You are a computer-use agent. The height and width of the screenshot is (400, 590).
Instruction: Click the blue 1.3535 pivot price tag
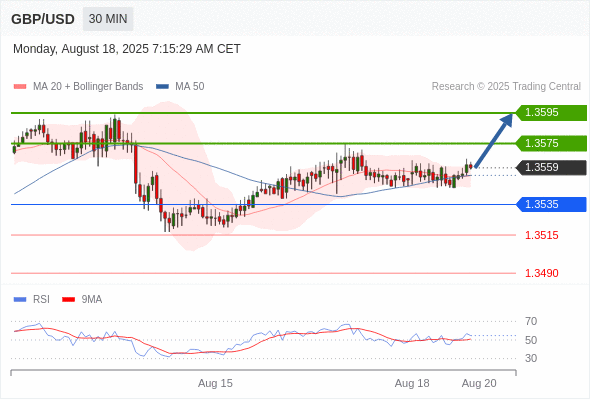pyautogui.click(x=551, y=204)
